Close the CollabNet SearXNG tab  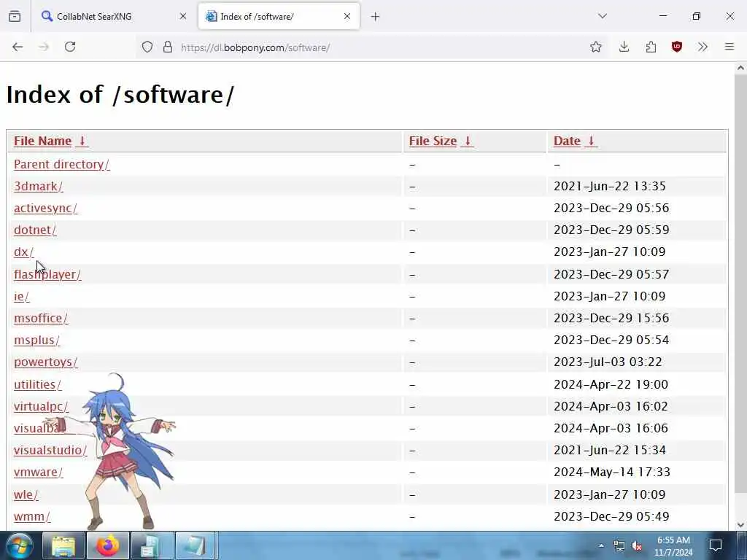pos(183,16)
